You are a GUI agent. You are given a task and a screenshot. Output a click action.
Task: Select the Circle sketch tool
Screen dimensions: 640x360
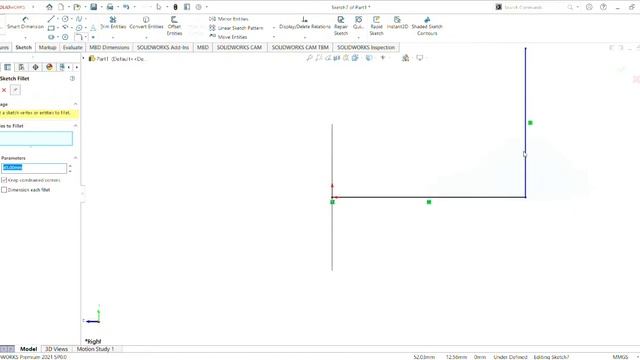coord(65,19)
